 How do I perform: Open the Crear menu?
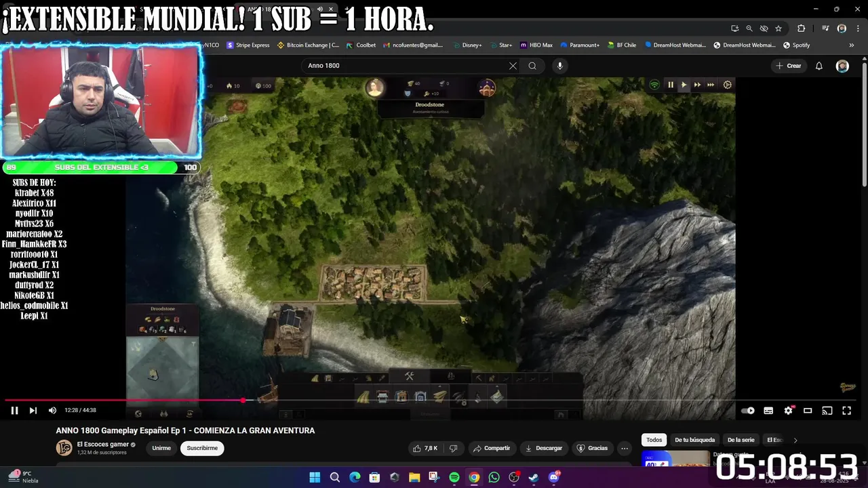(789, 66)
